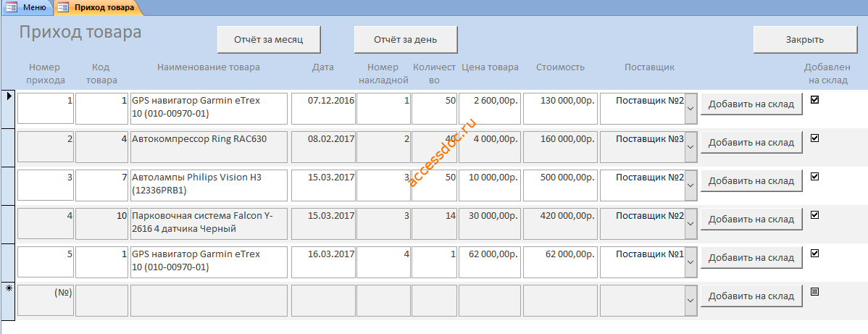
Task: Click the new record asterisk row selector
Action: tap(8, 301)
